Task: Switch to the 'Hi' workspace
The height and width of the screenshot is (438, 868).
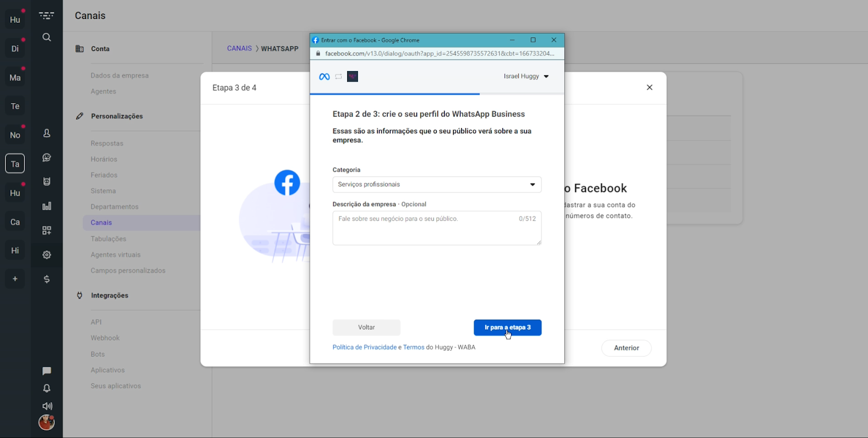Action: (15, 250)
